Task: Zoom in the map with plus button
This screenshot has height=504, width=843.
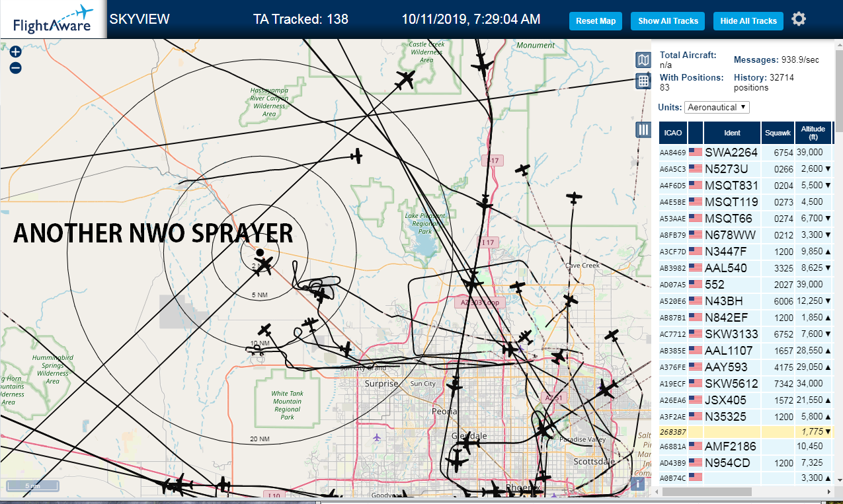Action: 16,52
